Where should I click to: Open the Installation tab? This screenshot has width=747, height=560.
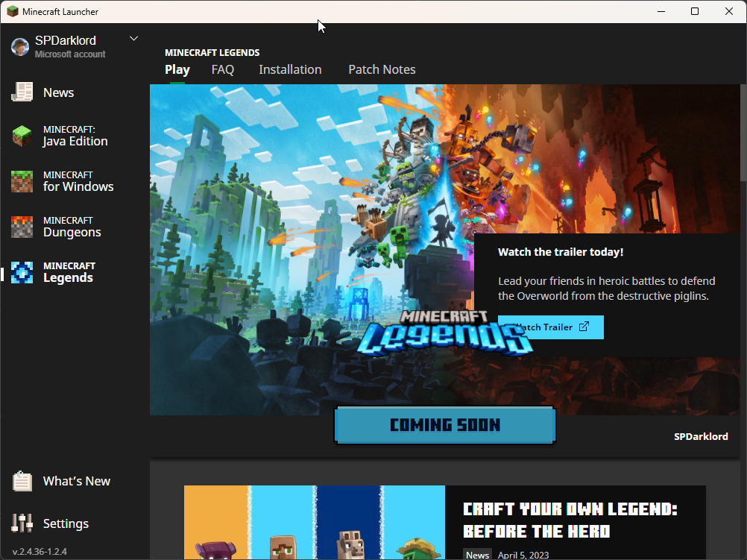pyautogui.click(x=290, y=69)
